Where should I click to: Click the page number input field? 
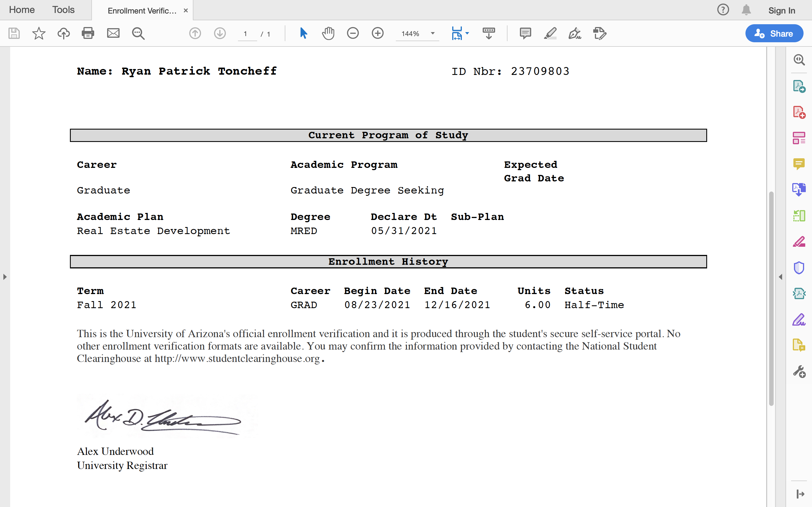click(x=246, y=34)
